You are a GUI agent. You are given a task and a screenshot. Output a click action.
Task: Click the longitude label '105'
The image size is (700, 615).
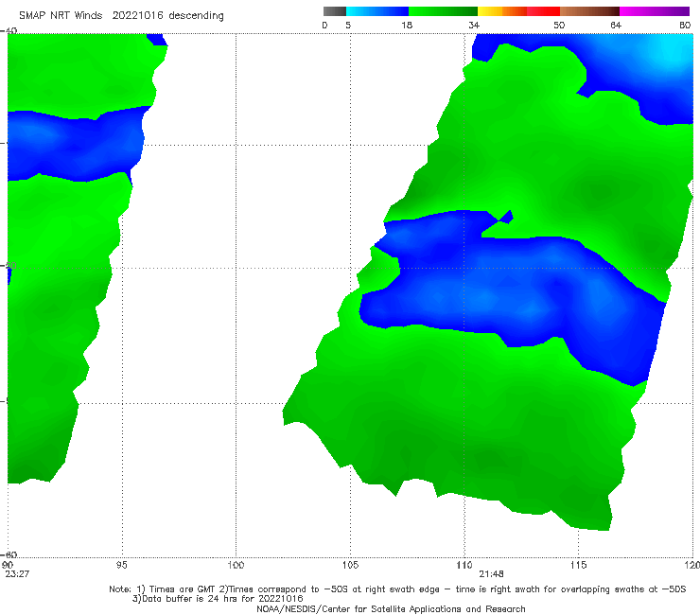[x=350, y=566]
